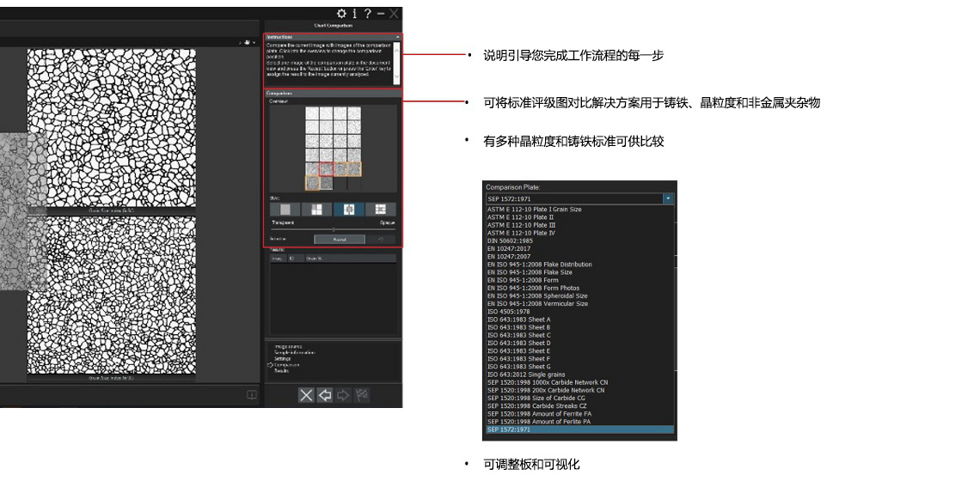Click the small icon below image view
The height and width of the screenshot is (481, 980).
(x=251, y=395)
